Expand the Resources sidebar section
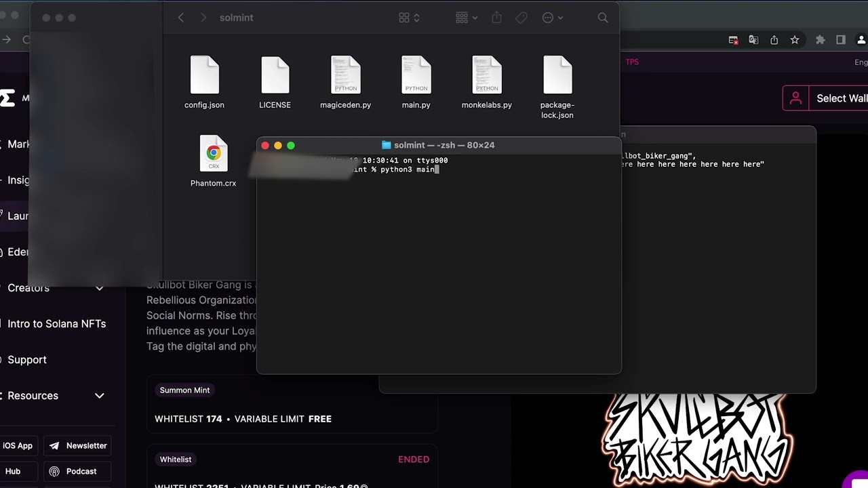 tap(100, 396)
